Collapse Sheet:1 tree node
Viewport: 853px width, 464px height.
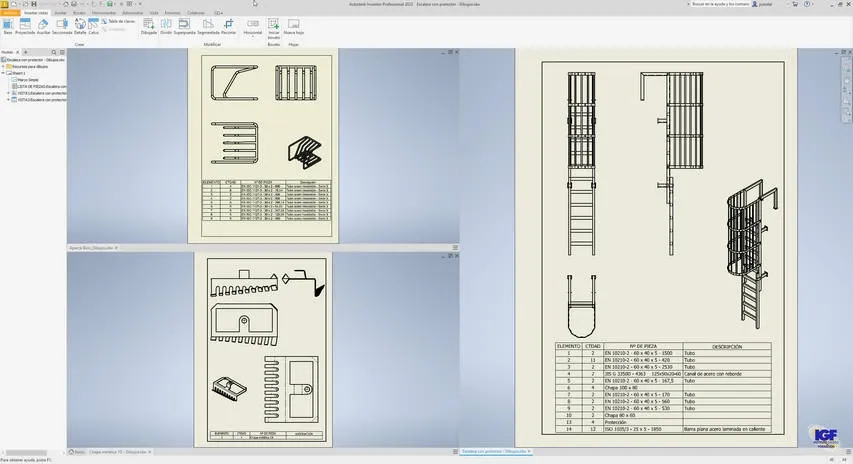pyautogui.click(x=4, y=73)
